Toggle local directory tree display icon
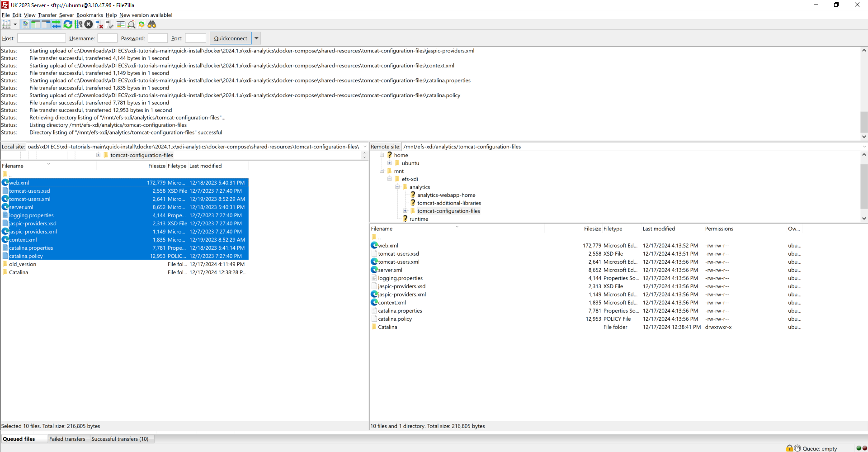 [36, 24]
